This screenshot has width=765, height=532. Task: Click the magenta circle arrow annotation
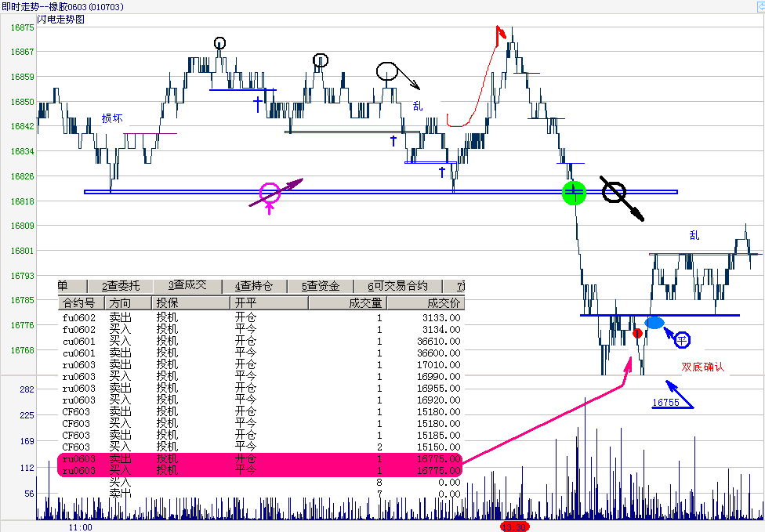[270, 193]
